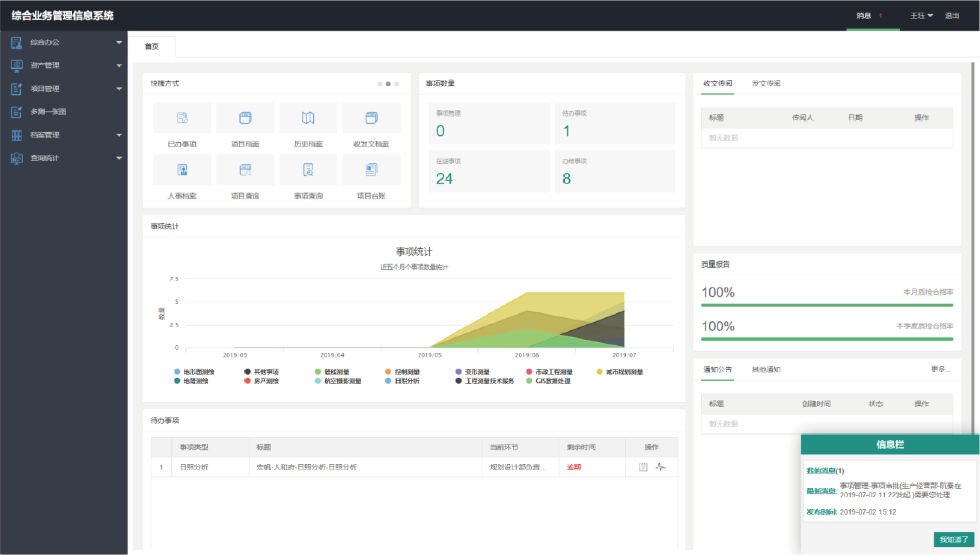Switch to the 其他通知 tab
The height and width of the screenshot is (555, 980).
[x=766, y=369]
